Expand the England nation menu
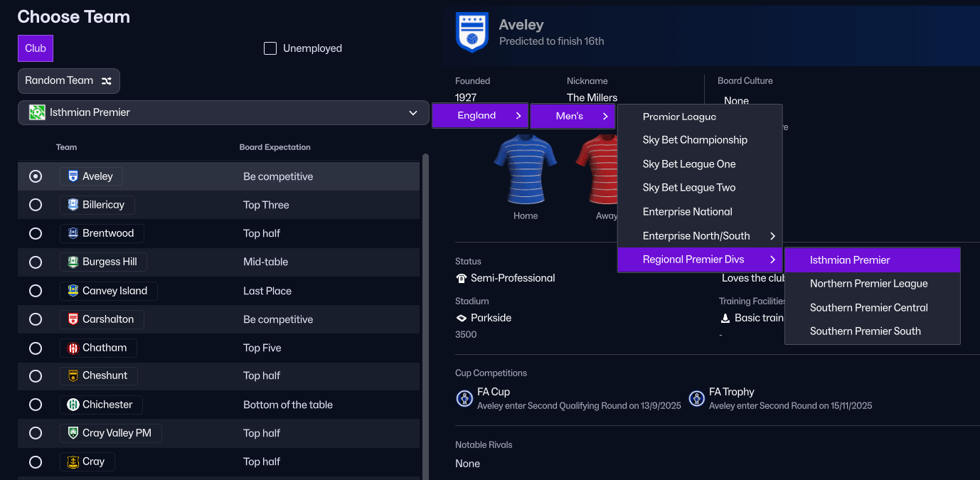The image size is (980, 480). point(479,116)
